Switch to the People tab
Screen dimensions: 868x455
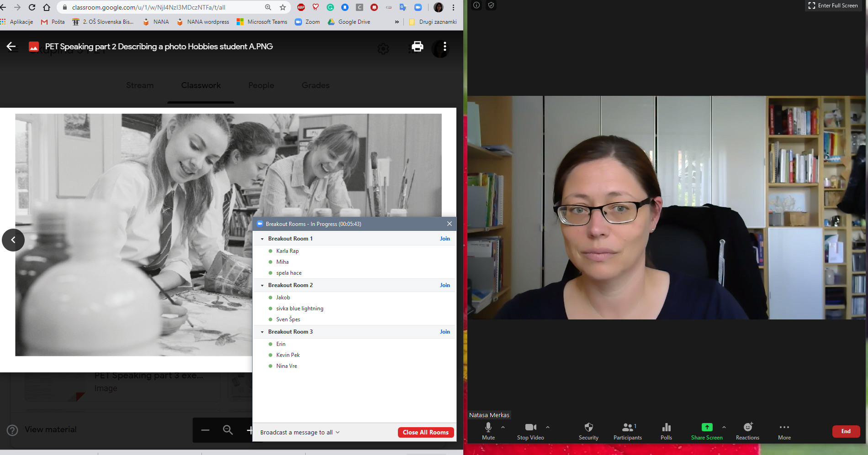(261, 85)
